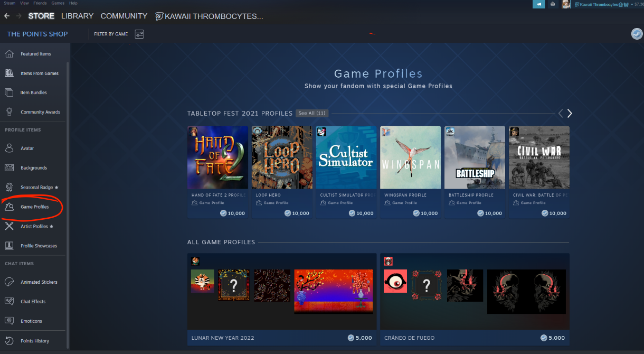Open the Games menu
This screenshot has width=644, height=354.
(x=58, y=3)
